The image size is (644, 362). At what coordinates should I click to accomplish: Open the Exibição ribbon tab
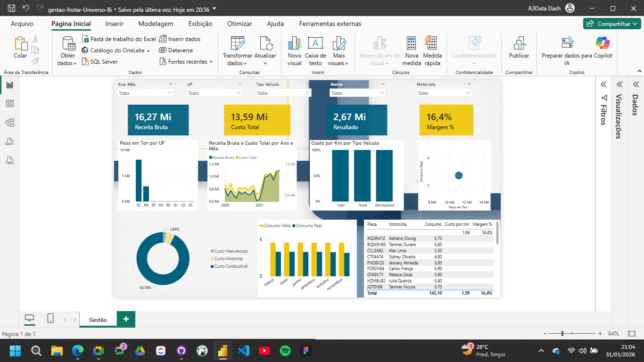tap(200, 24)
